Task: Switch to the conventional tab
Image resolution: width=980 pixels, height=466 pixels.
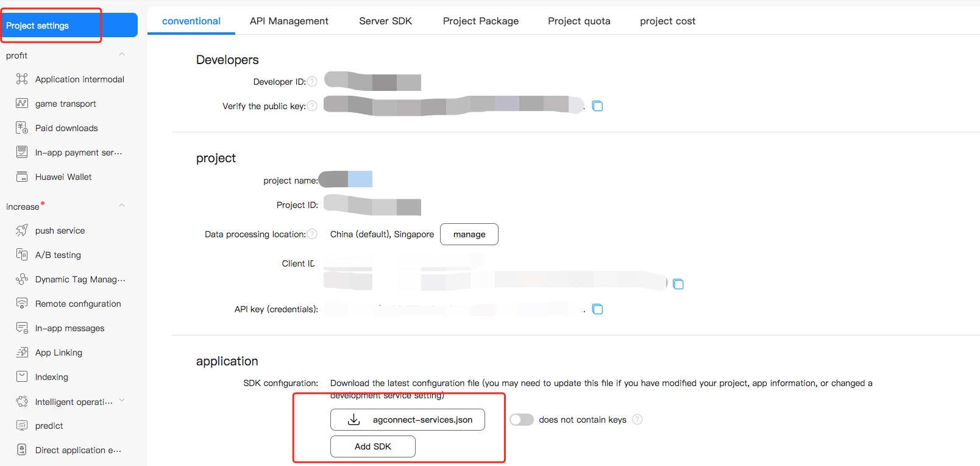Action: 191,21
